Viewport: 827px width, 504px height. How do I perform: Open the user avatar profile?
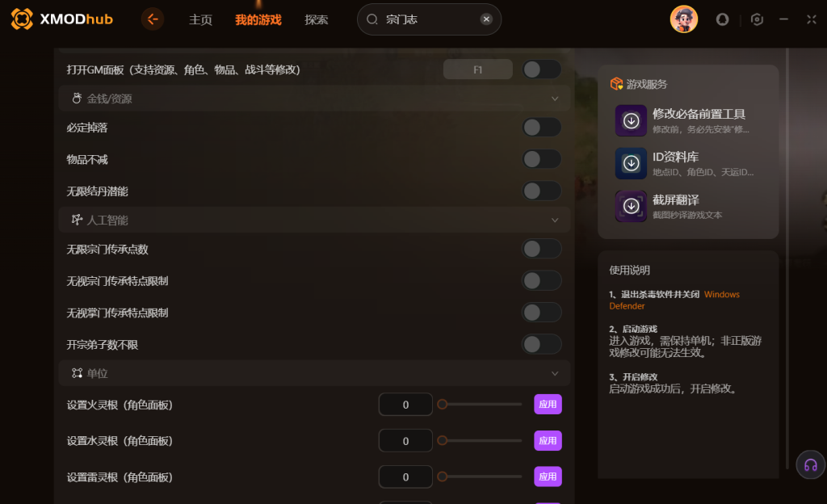click(x=683, y=19)
